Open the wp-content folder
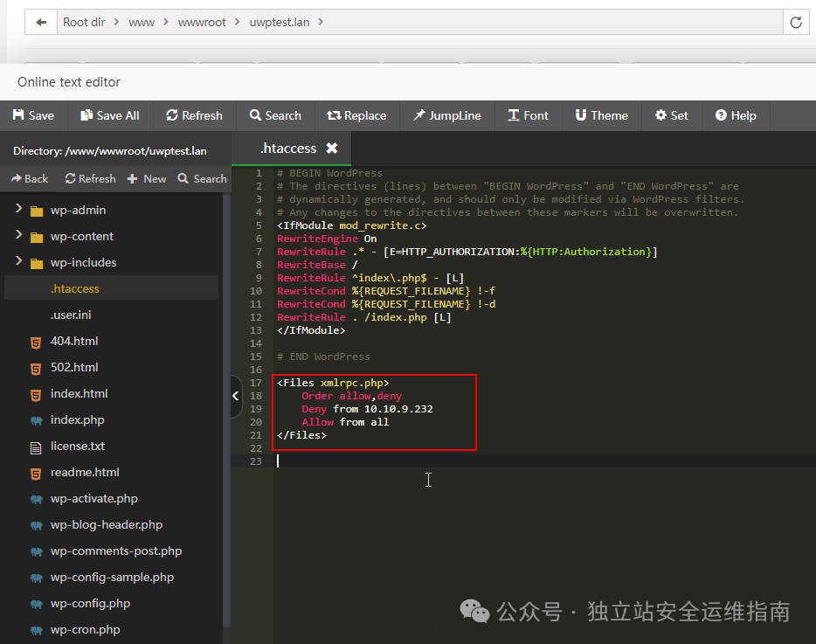The width and height of the screenshot is (816, 644). click(x=82, y=236)
